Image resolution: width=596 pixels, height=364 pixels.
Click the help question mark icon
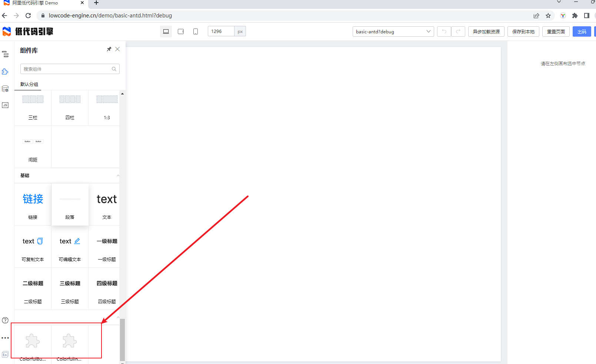point(5,320)
